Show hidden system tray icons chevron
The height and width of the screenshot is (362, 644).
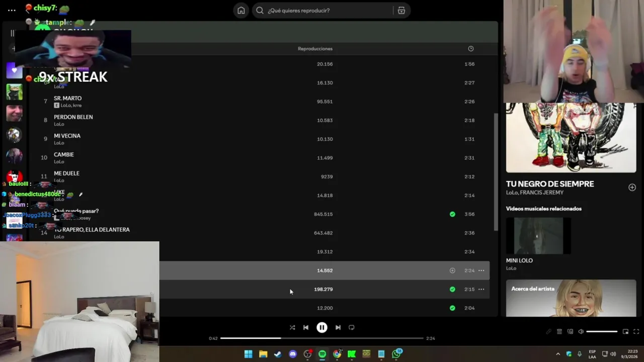pyautogui.click(x=558, y=354)
